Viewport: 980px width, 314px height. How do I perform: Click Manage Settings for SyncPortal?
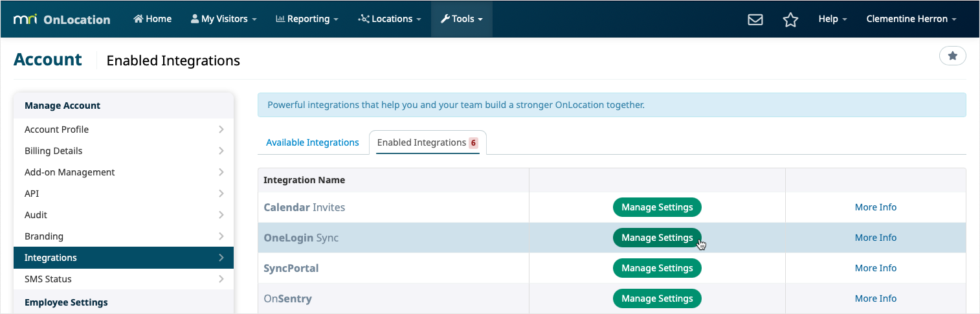(x=657, y=268)
